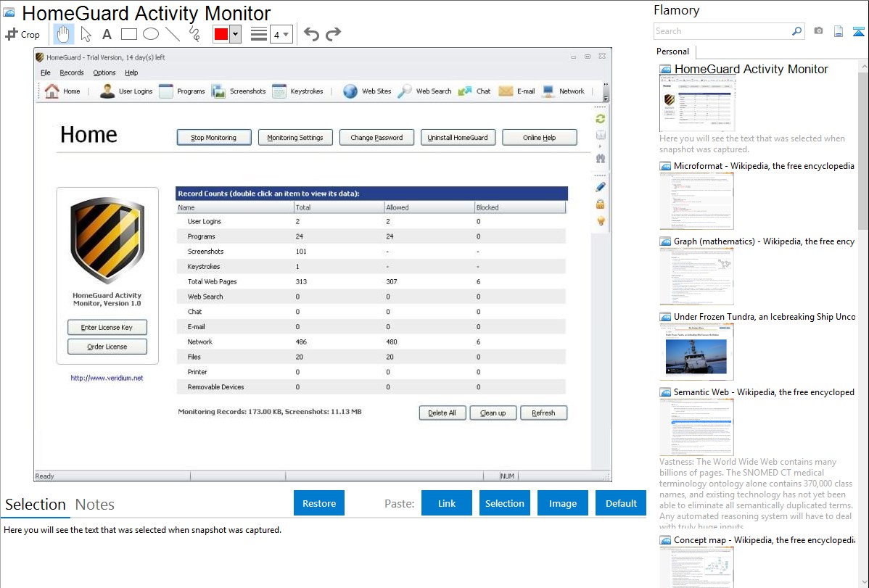The width and height of the screenshot is (869, 588).
Task: Open the Semantic Web snapshot thumbnail
Action: coord(696,426)
